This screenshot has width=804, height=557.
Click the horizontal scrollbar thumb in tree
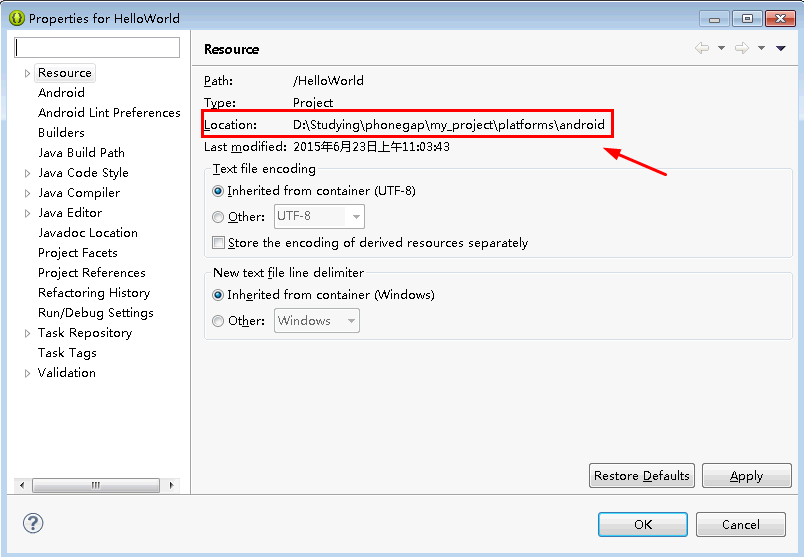point(96,485)
